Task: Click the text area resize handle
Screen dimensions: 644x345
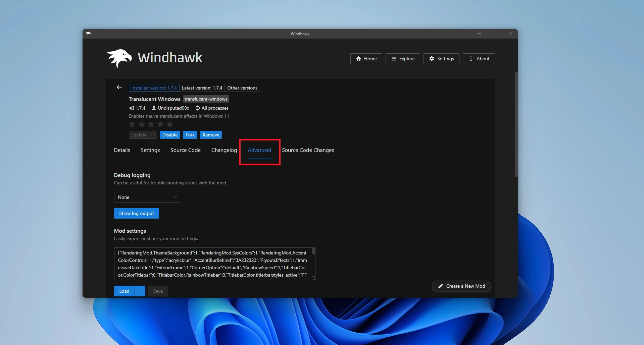Action: pos(313,278)
